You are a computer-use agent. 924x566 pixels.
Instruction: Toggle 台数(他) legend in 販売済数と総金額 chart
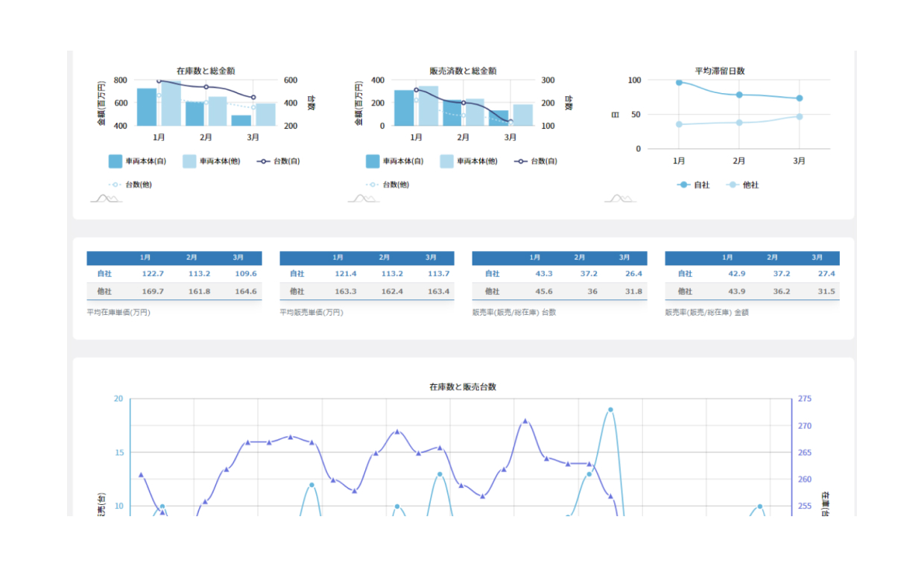[x=387, y=185]
